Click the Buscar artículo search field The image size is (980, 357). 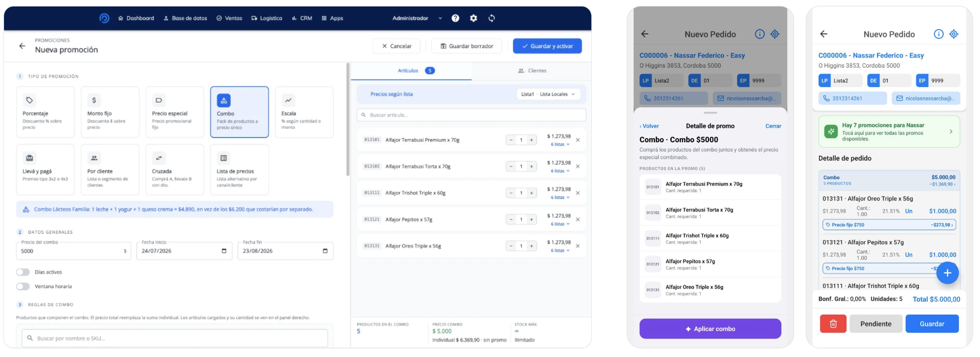(x=472, y=115)
